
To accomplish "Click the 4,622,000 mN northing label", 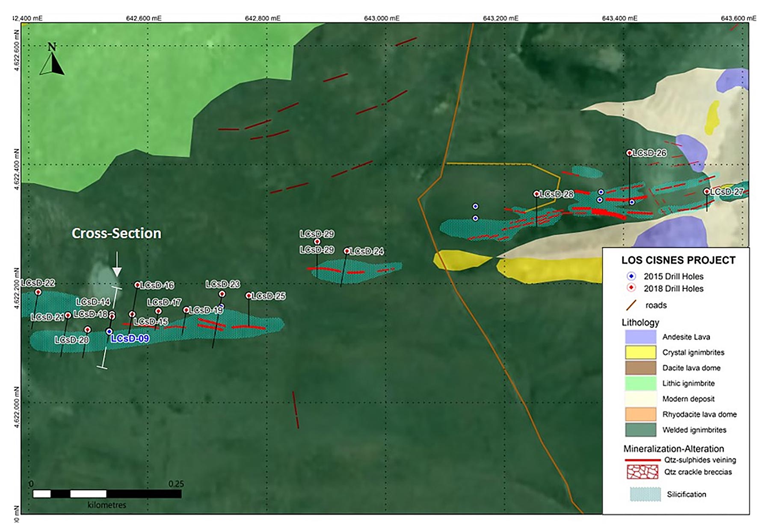I will point(17,407).
